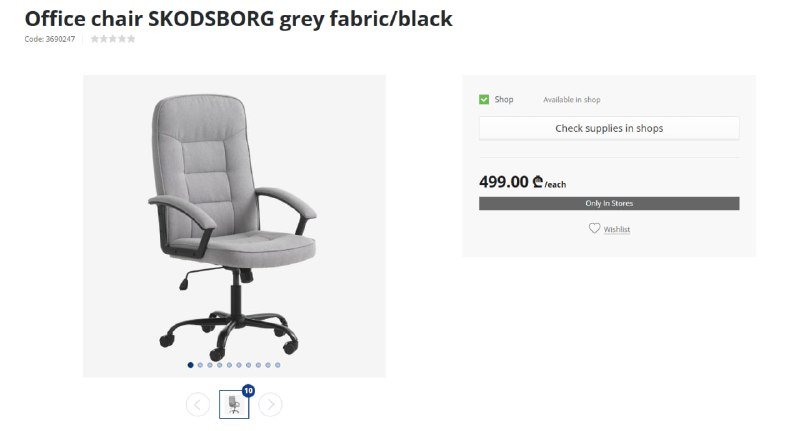Viewport: 800px width, 431px height.
Task: Select the second carousel dot
Action: [200, 365]
